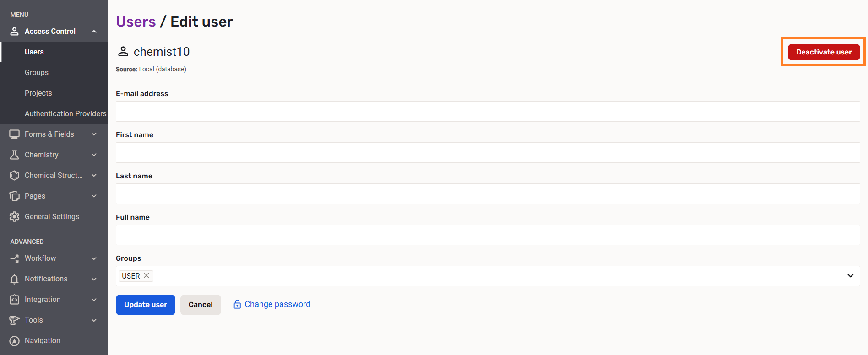Expand the Integration menu chevron

(94, 299)
